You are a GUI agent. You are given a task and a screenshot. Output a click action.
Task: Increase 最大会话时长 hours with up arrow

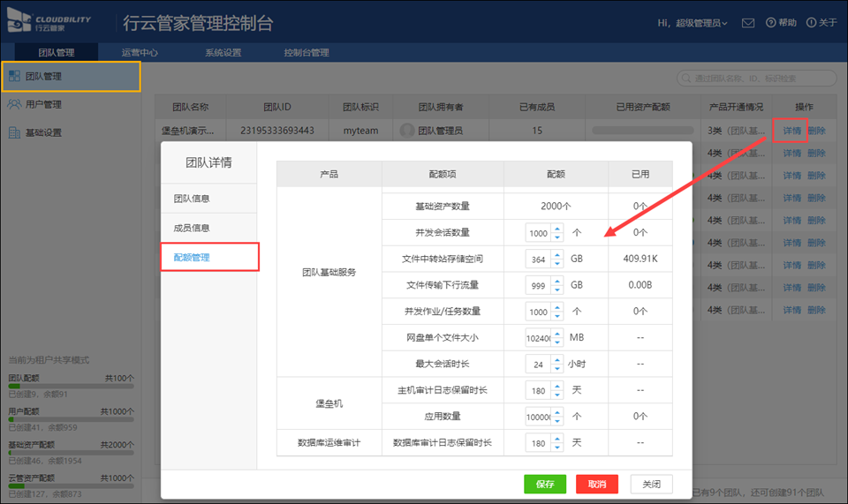[x=557, y=359]
